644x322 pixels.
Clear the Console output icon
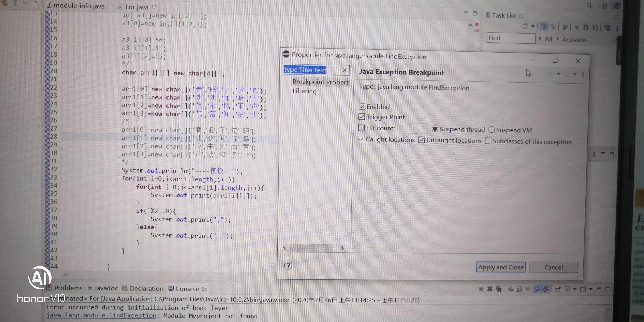pos(510,289)
